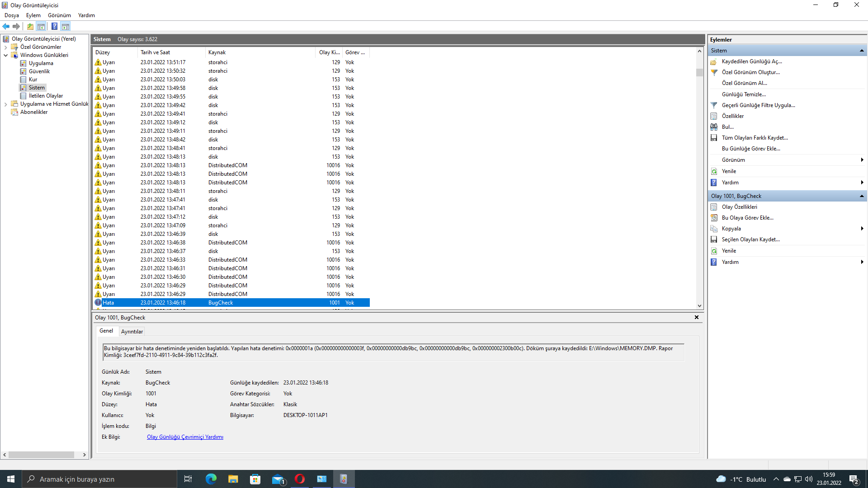The width and height of the screenshot is (868, 488).
Task: Click the Copy icon in the event actions
Action: tap(714, 229)
